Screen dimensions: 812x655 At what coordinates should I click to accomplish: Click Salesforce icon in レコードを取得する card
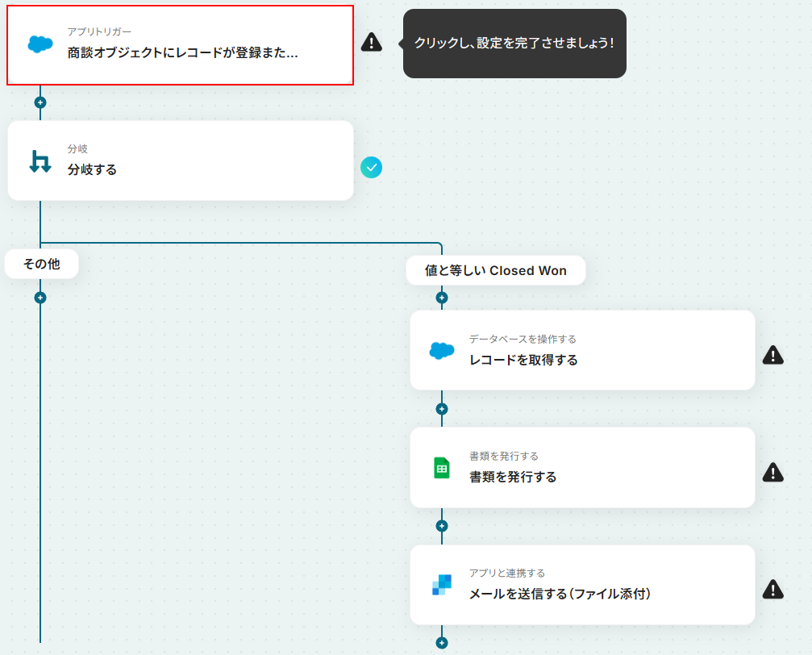coord(442,350)
